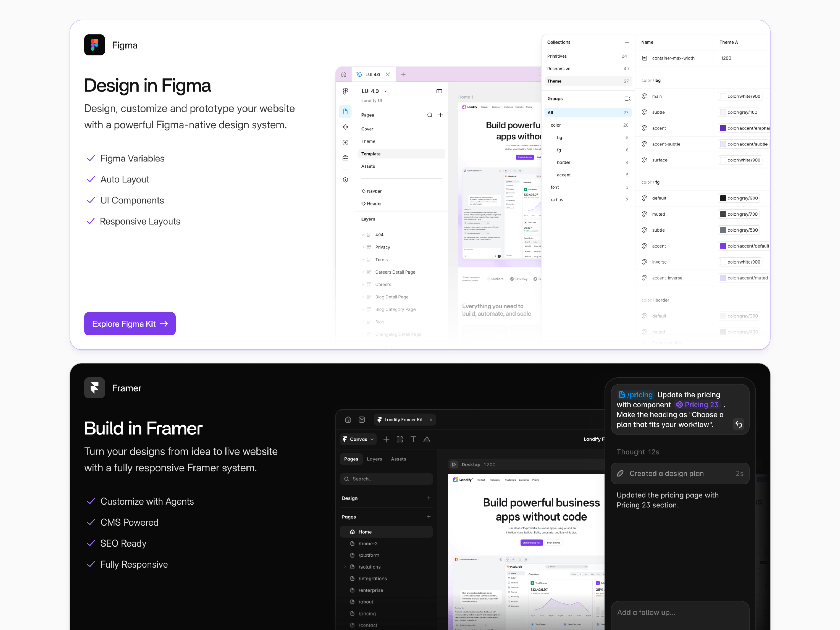Click the play icon beside Desktop 1200
The height and width of the screenshot is (630, 840).
[x=454, y=464]
